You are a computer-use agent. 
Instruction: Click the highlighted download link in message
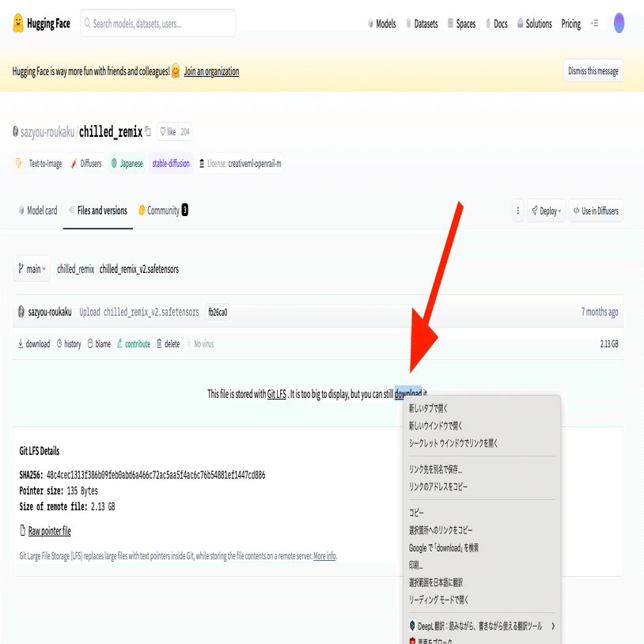tap(407, 393)
